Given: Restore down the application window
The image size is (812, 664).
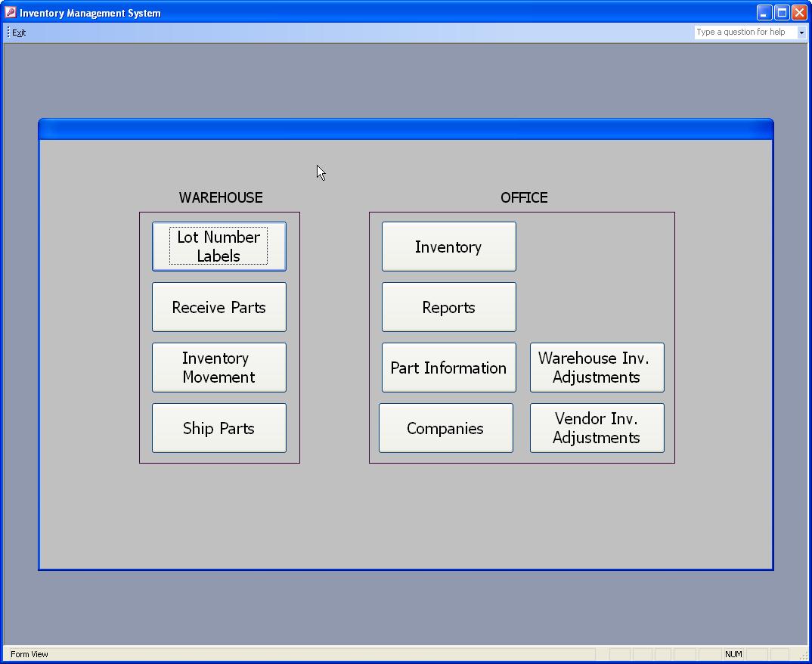Looking at the screenshot, I should pos(782,12).
